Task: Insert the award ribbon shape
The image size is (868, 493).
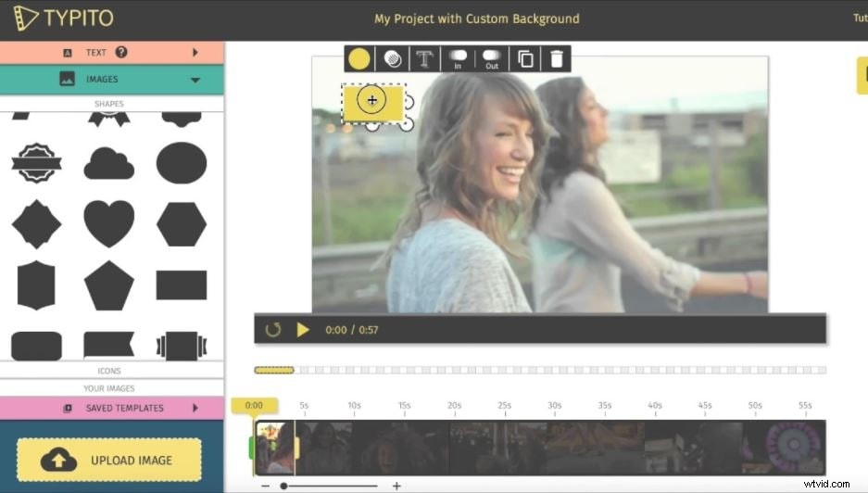Action: [x=109, y=119]
